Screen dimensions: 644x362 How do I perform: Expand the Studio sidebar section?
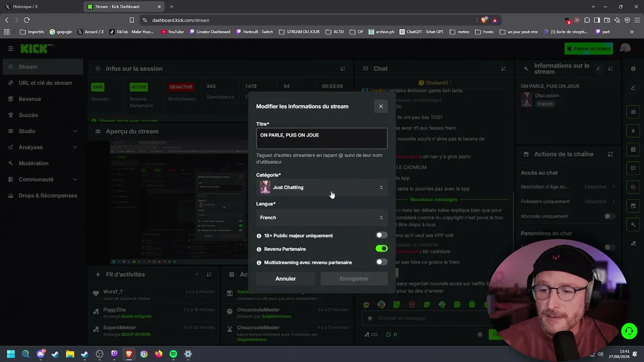[42, 131]
